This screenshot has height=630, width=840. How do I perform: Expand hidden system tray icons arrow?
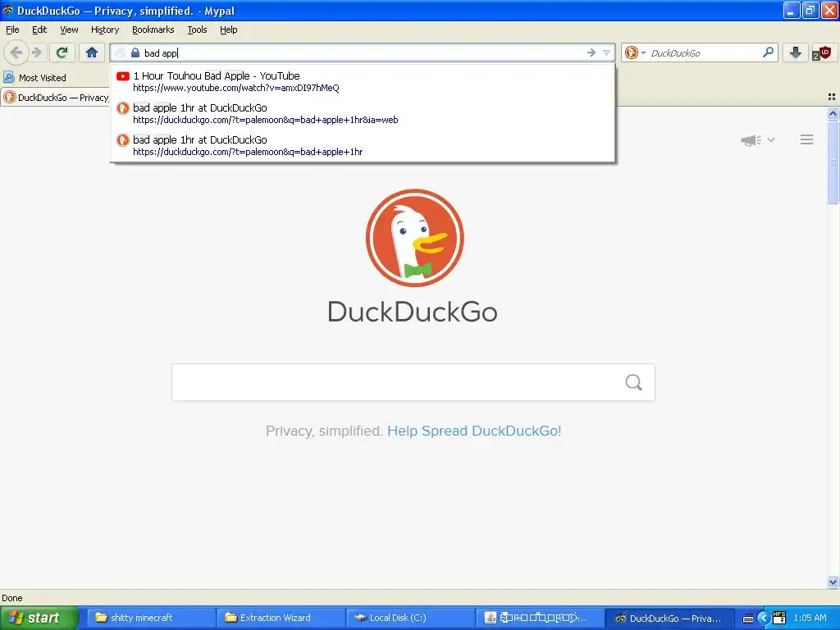(x=764, y=619)
